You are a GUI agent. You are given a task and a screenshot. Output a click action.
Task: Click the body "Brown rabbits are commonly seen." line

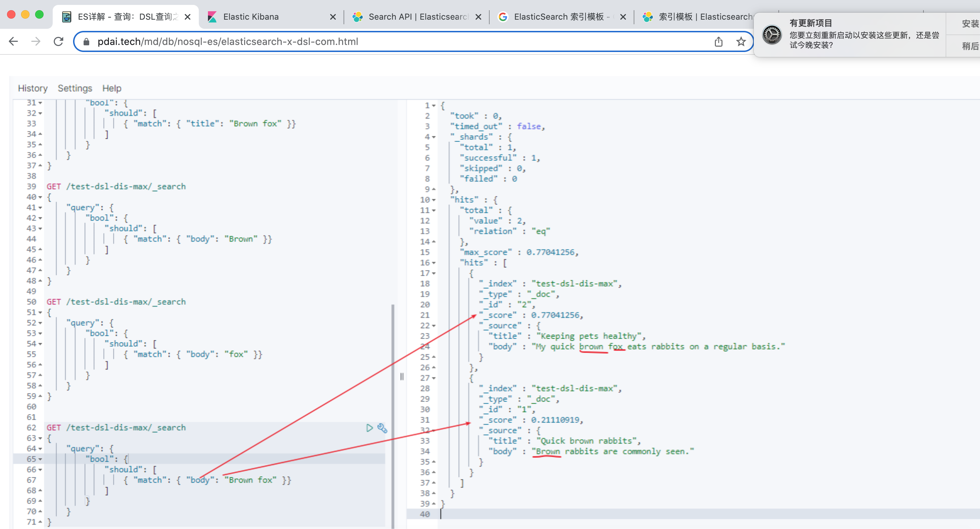pos(592,451)
